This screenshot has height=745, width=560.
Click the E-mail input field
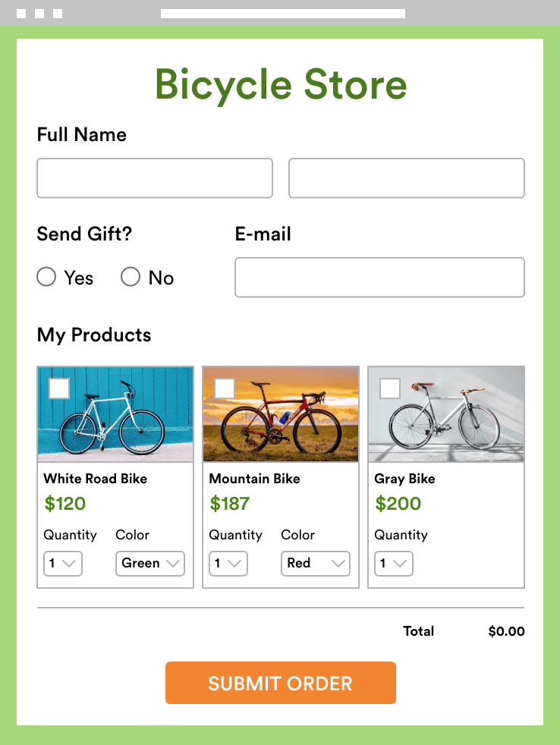click(x=379, y=278)
